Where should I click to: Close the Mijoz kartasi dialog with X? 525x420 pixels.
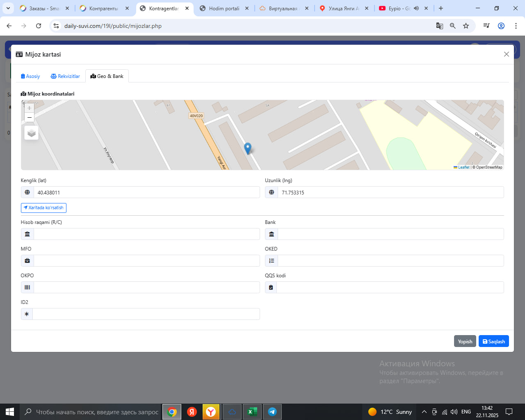click(506, 54)
